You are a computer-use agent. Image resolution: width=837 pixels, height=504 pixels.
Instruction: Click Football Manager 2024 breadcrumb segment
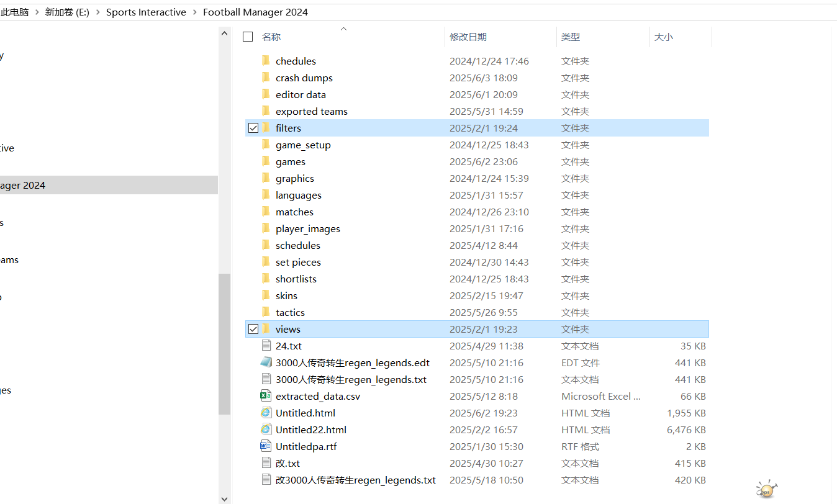[x=255, y=12]
